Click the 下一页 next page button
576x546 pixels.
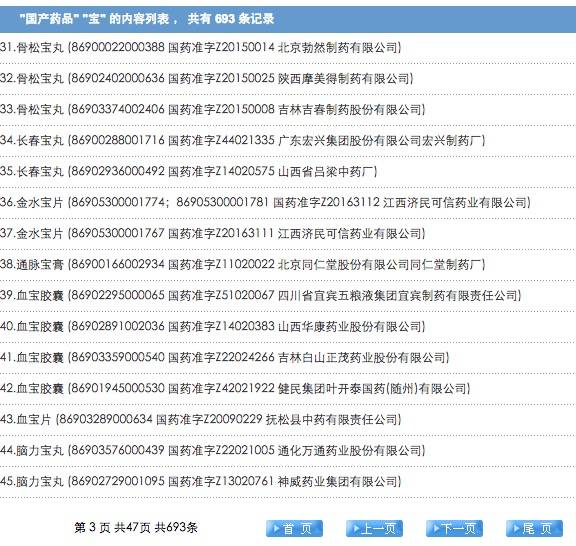[454, 528]
